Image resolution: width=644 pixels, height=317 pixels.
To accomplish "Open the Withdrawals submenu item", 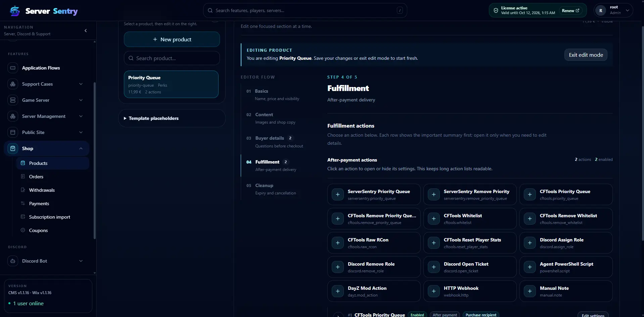I will 53,190.
